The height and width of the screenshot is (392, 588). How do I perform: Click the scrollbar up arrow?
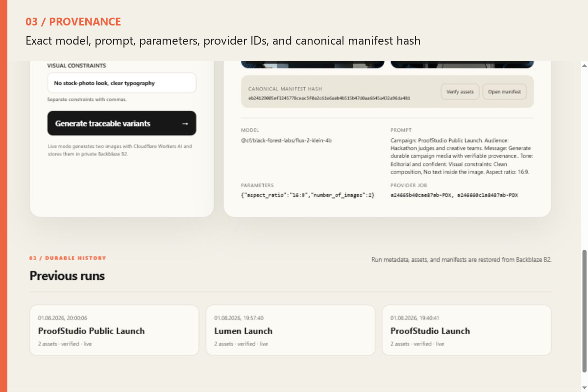click(584, 65)
